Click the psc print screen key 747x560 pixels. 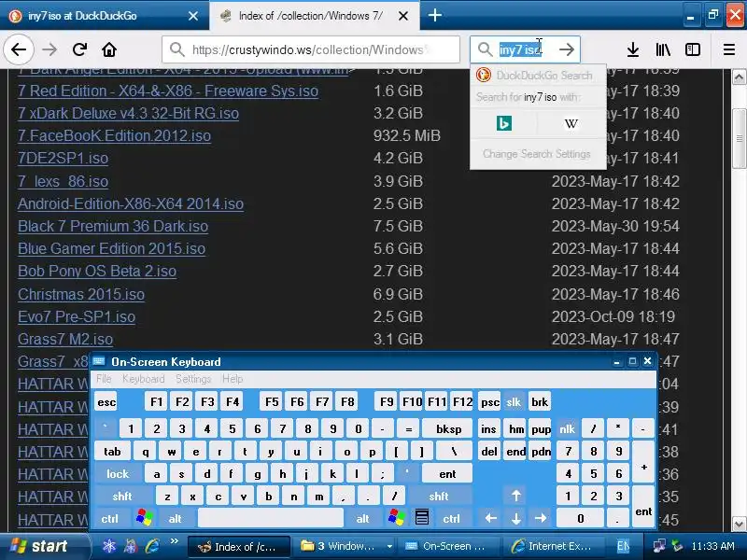pyautogui.click(x=489, y=402)
